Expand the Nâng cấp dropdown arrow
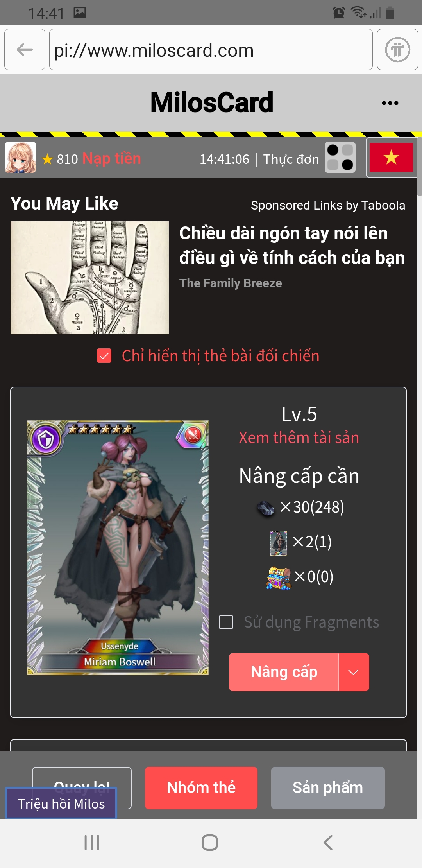Viewport: 422px width, 868px height. pyautogui.click(x=354, y=672)
